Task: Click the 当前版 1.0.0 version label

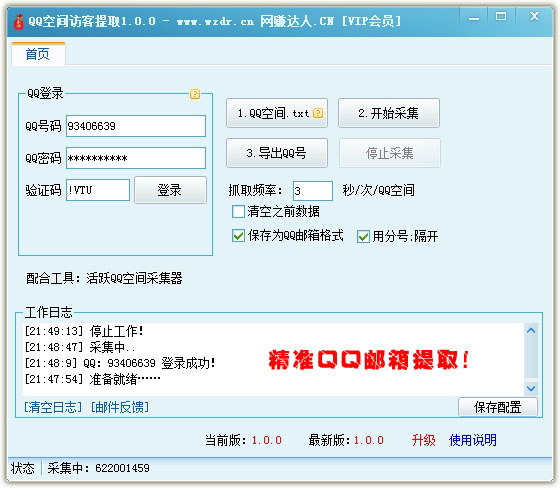Action: click(x=244, y=440)
